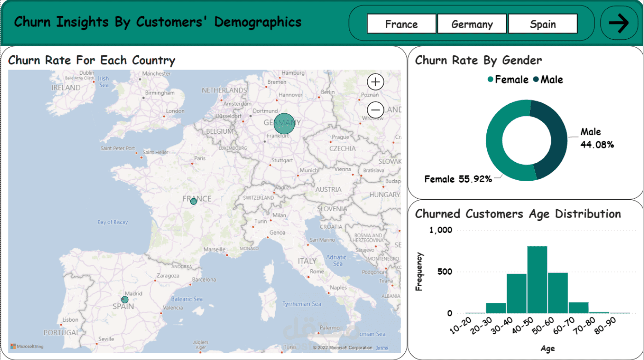
Task: Zoom in on the map with plus
Action: coord(376,82)
